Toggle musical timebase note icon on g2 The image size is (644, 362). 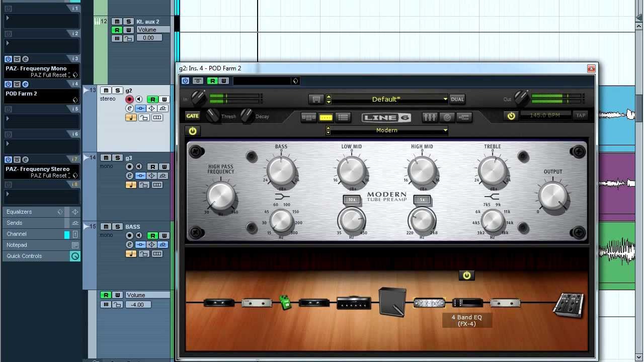coord(131,118)
